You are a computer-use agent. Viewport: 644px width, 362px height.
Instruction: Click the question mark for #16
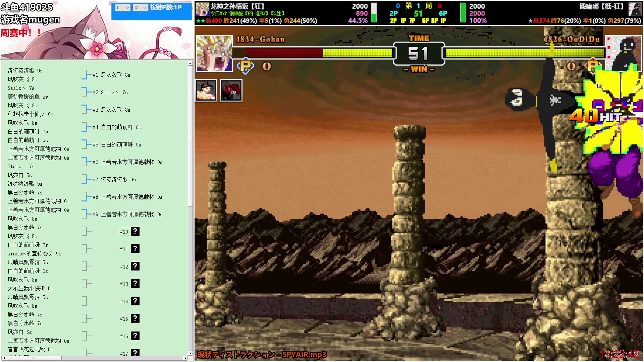coord(135,336)
